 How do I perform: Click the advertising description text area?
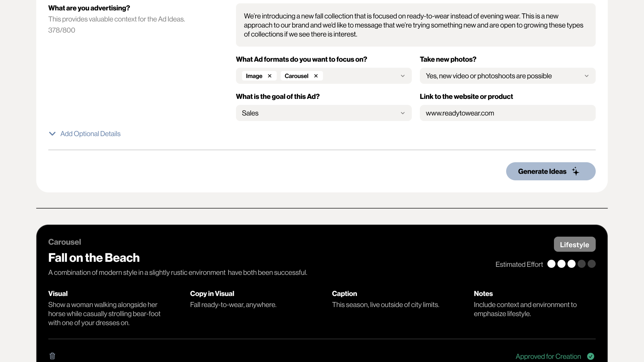[x=416, y=25]
